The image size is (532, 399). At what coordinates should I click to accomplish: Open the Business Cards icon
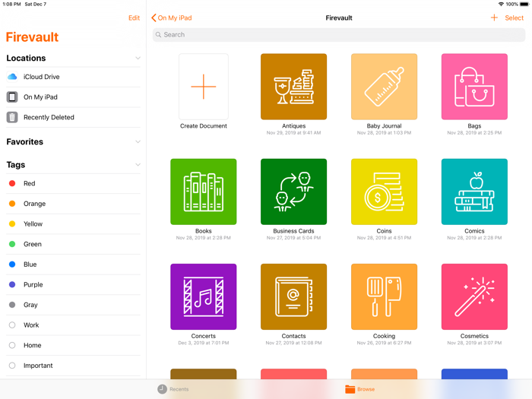pos(293,192)
